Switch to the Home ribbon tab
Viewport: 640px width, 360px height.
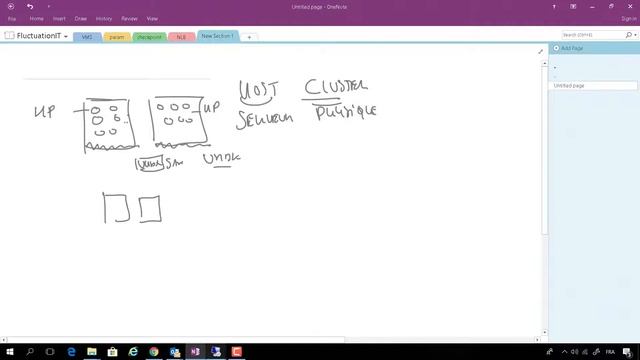click(x=36, y=19)
